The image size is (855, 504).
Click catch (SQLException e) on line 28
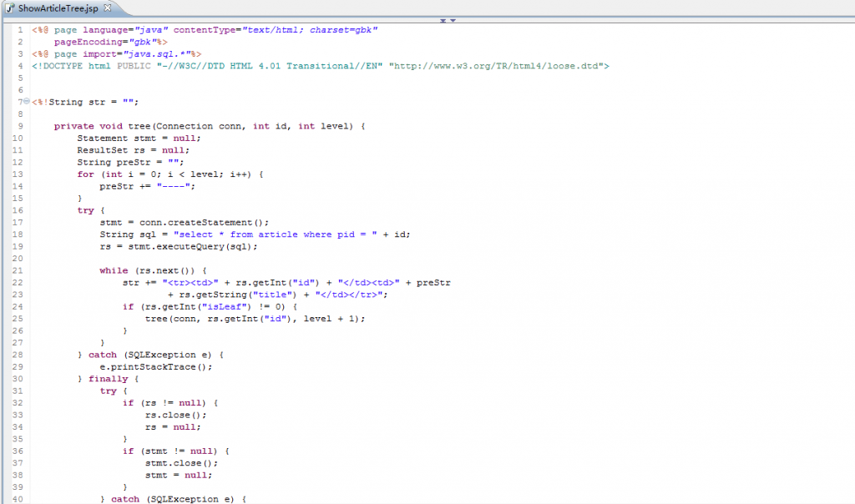click(150, 355)
